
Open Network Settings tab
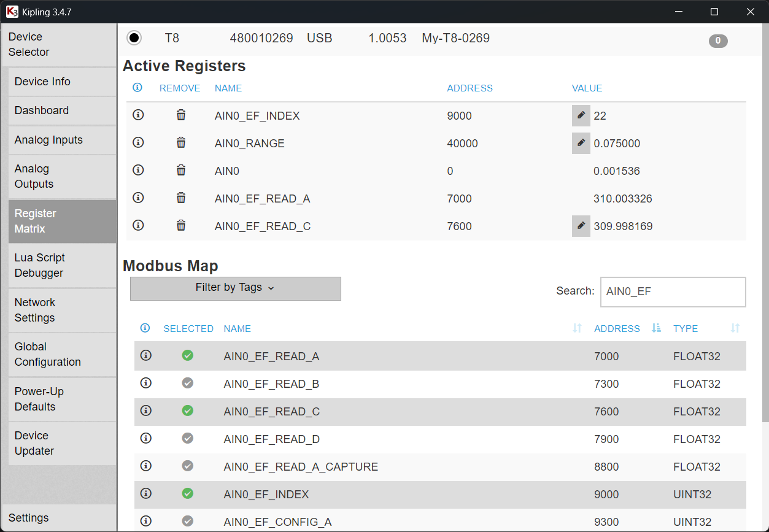(62, 310)
